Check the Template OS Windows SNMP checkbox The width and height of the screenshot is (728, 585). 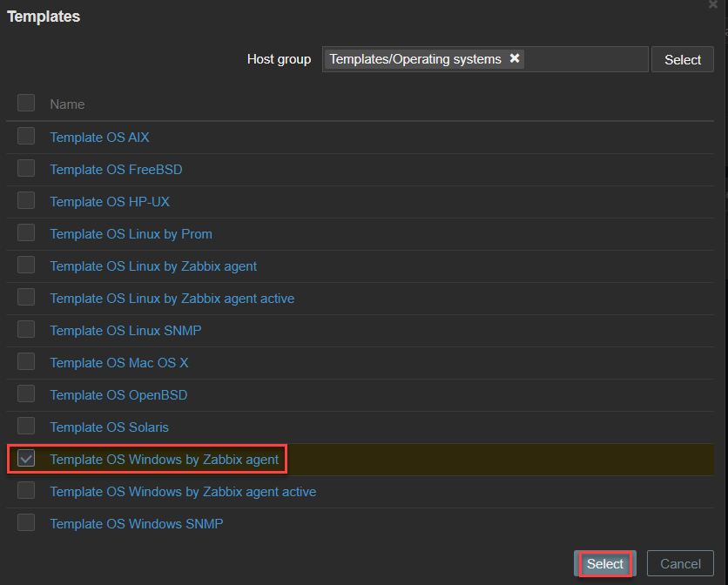pyautogui.click(x=25, y=521)
